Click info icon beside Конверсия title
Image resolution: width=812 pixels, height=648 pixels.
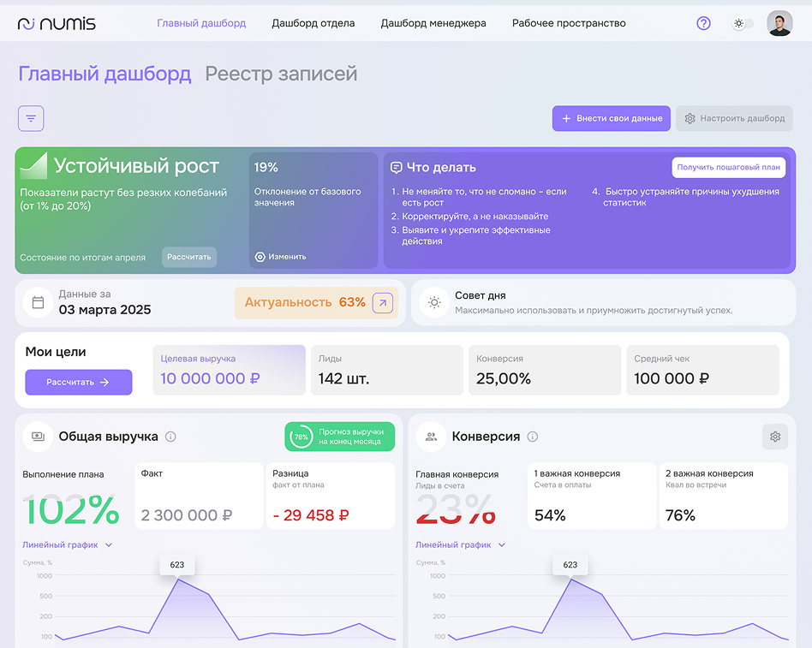(x=533, y=437)
